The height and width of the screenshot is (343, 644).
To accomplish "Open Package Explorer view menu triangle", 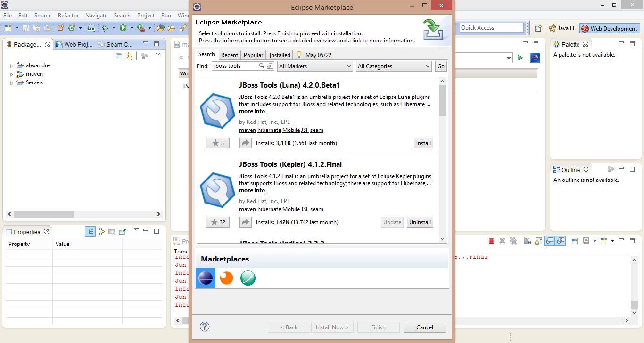I will 157,54.
